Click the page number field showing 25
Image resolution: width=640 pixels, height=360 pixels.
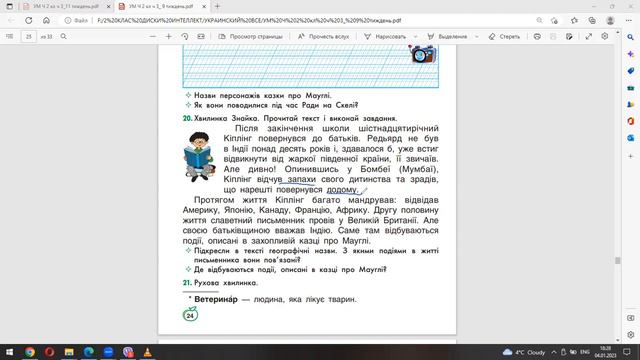tap(29, 36)
